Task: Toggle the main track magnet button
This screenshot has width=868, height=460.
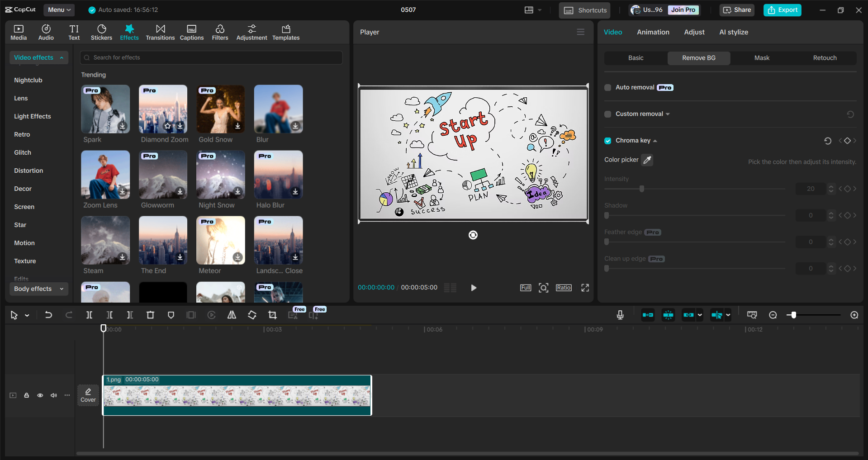Action: tap(648, 315)
